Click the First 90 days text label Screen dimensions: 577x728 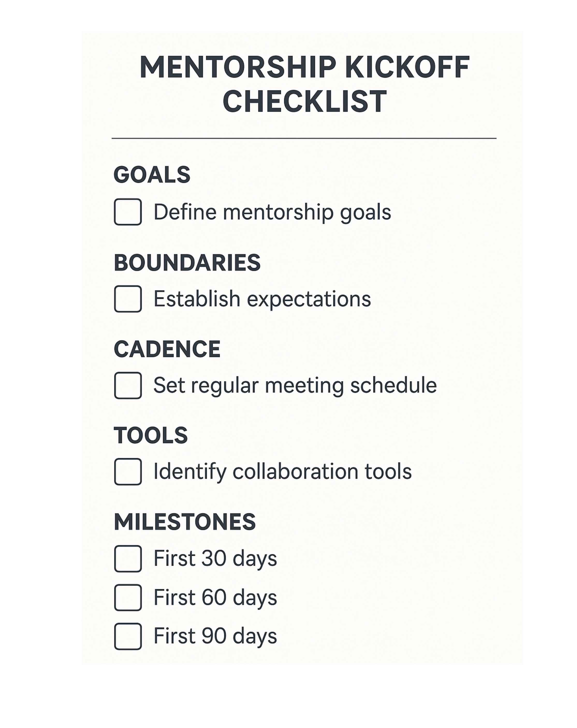click(x=215, y=636)
